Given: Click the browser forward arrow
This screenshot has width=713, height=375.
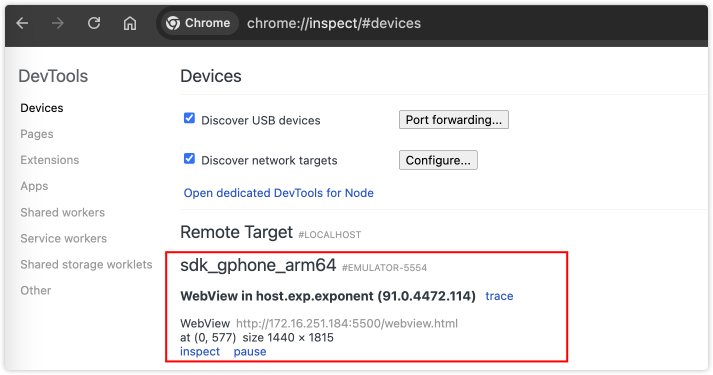Looking at the screenshot, I should point(58,23).
